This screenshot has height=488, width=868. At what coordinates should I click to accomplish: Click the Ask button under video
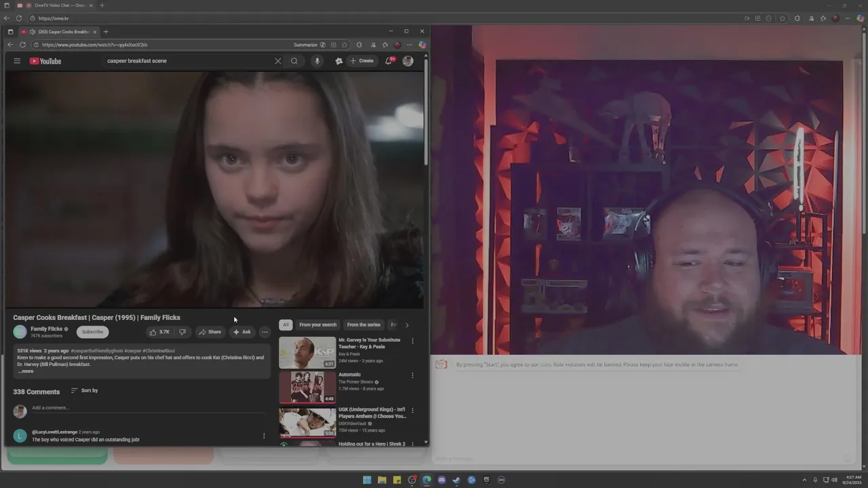[x=241, y=332]
